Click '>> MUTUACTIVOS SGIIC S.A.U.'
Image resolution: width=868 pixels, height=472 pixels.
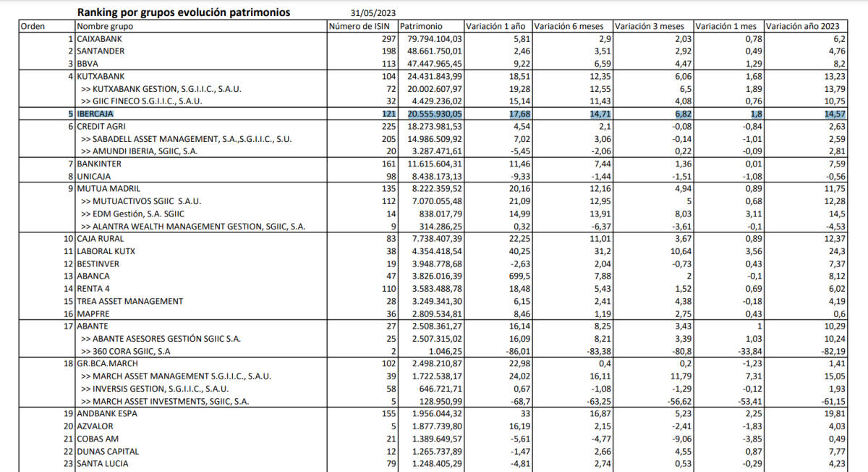point(141,201)
